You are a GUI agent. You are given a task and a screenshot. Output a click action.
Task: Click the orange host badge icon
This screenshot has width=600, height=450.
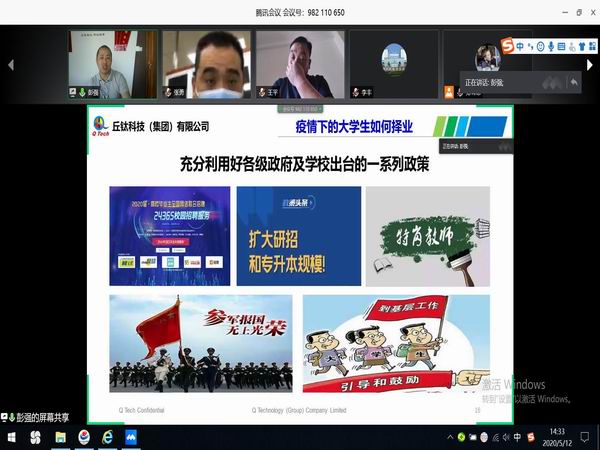pyautogui.click(x=449, y=92)
